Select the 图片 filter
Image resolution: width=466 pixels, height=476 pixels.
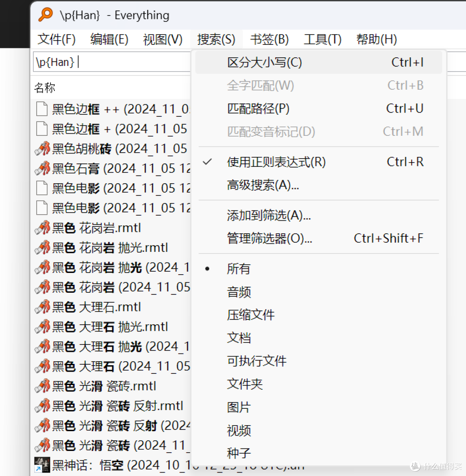tap(319, 407)
